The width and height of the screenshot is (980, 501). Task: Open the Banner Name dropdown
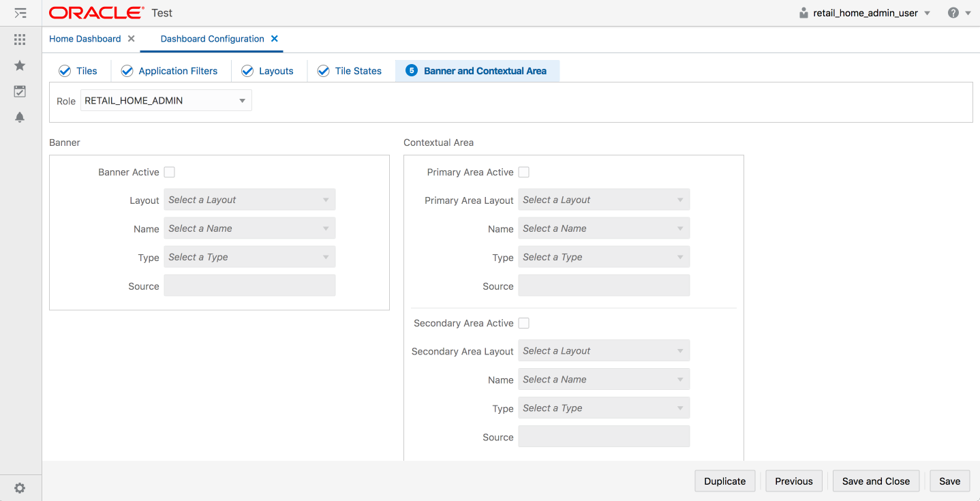[249, 228]
